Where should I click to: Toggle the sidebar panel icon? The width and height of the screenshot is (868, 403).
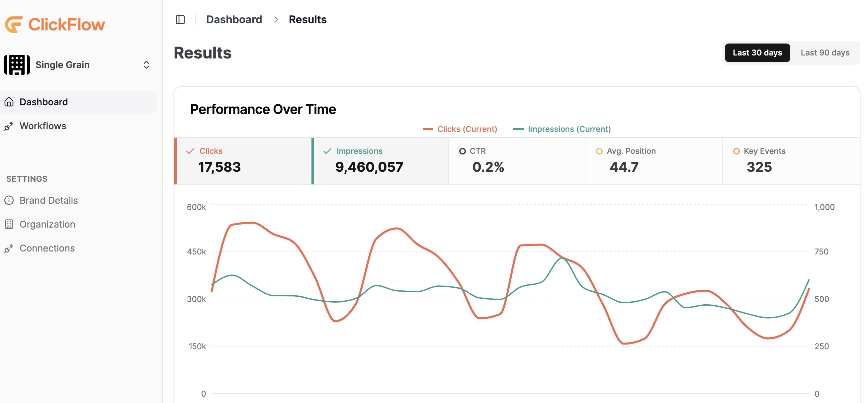180,20
